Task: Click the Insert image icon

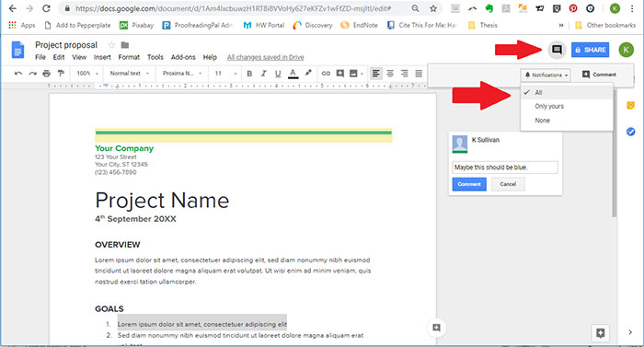Action: pyautogui.click(x=353, y=74)
